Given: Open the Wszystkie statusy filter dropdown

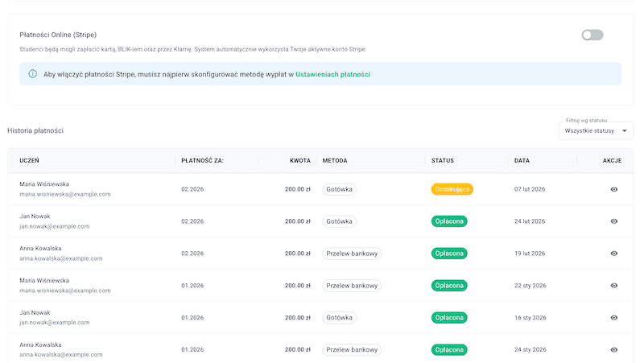Looking at the screenshot, I should [596, 130].
